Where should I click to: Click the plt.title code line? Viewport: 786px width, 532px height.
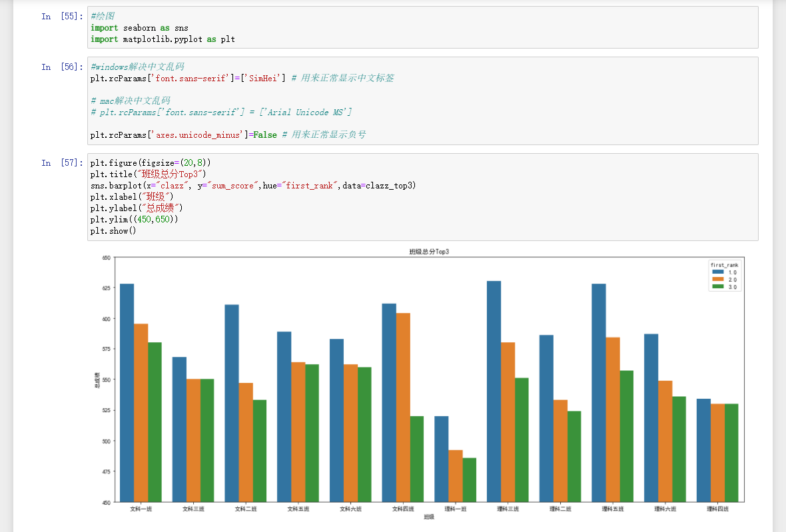(149, 174)
